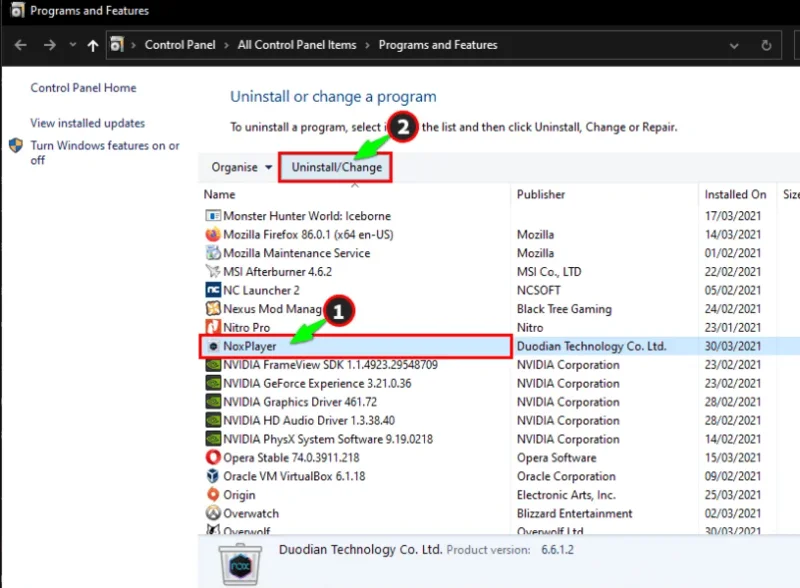Select the Overwatch icon
Viewport: 800px width, 588px height.
click(x=213, y=513)
